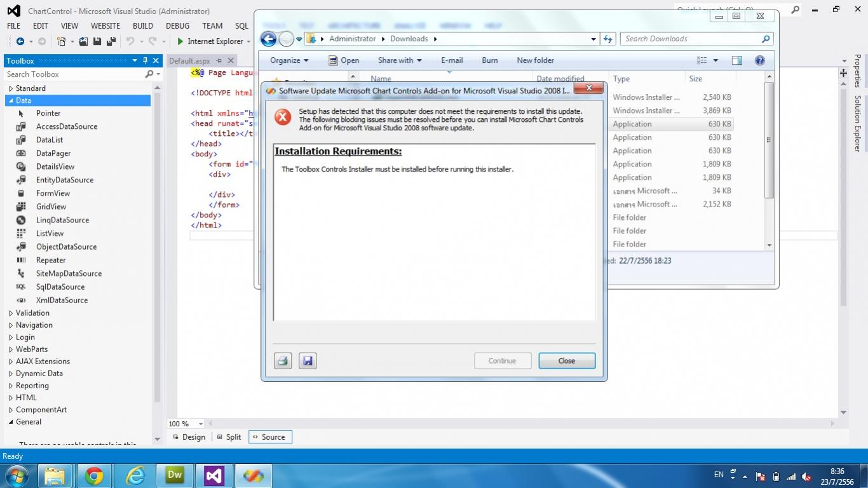Screen dimensions: 868x488
Task: Select the Pointer tool in the Toolbox
Action: click(x=48, y=113)
